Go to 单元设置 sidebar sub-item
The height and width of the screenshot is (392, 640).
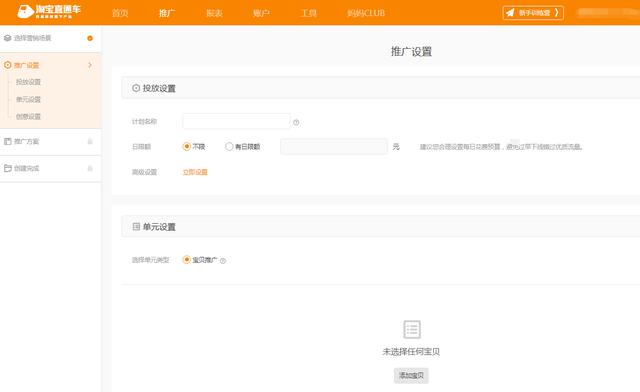click(x=28, y=99)
